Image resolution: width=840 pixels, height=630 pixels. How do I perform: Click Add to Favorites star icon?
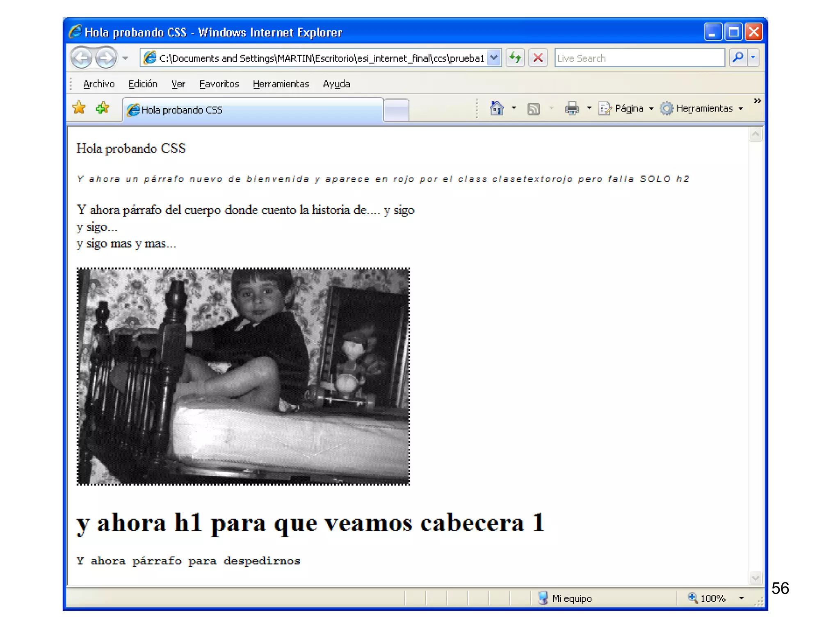tap(103, 108)
